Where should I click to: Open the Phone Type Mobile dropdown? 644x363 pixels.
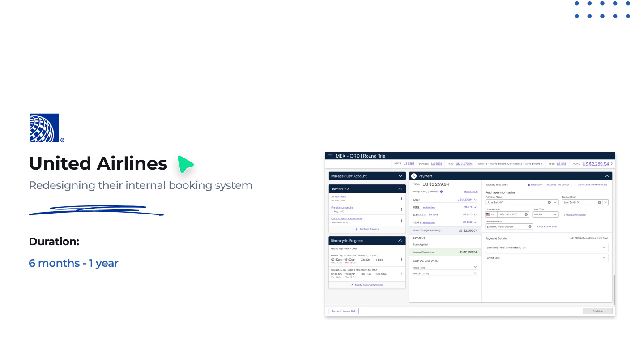click(x=545, y=214)
